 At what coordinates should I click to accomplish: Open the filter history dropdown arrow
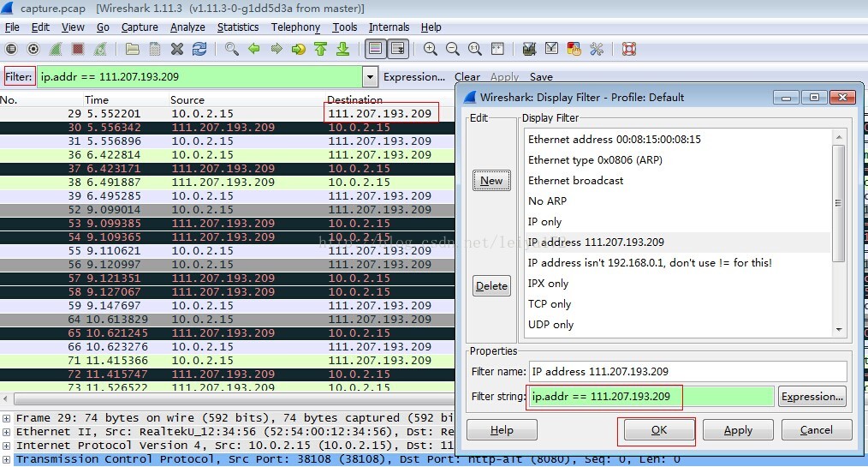(370, 76)
